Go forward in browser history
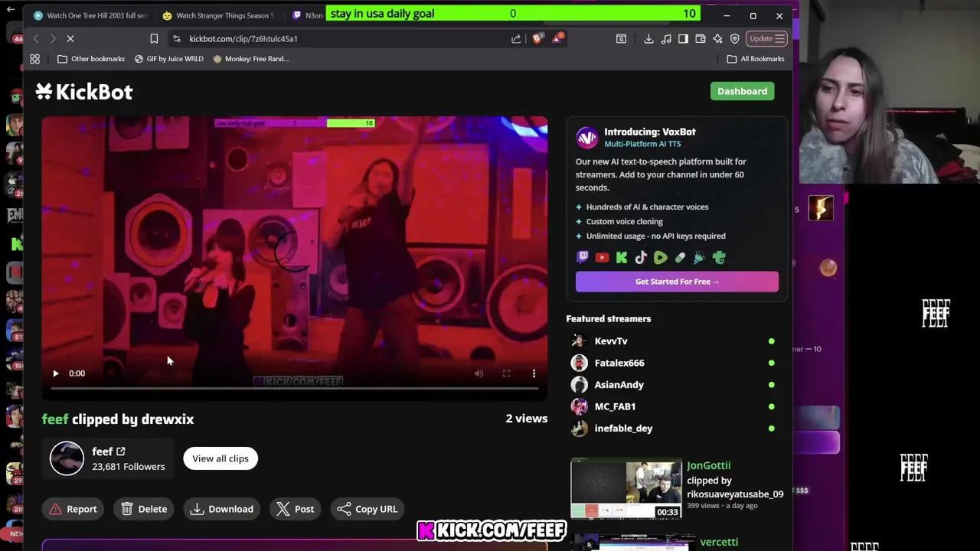 click(53, 38)
